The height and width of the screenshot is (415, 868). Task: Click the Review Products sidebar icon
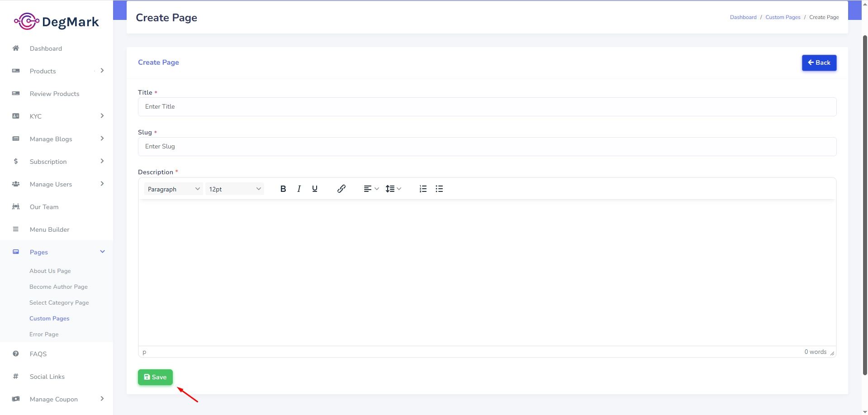click(x=16, y=93)
